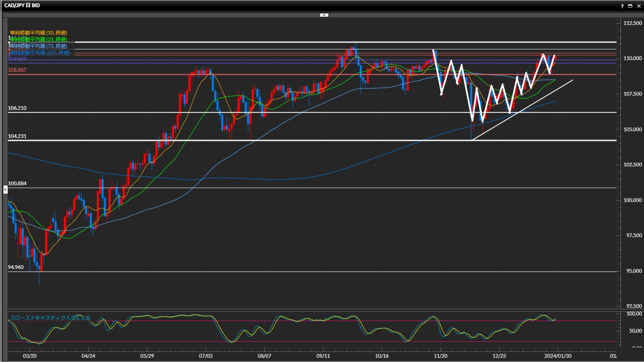Click the 75-period moving average label

point(39,46)
